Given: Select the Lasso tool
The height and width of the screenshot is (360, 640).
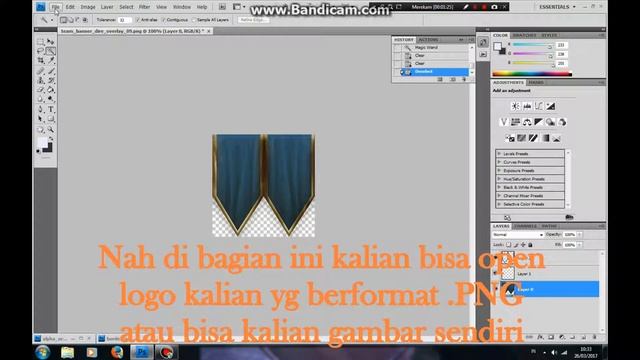Looking at the screenshot, I should coord(40,51).
